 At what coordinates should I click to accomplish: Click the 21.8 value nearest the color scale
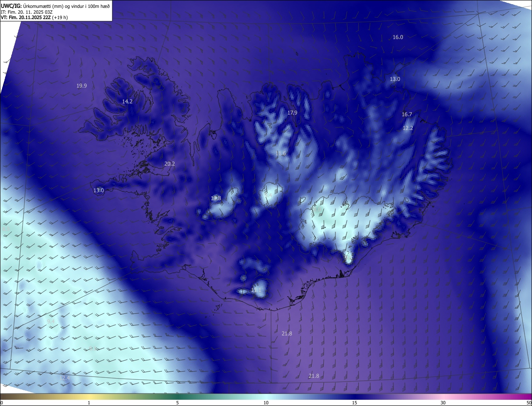pyautogui.click(x=314, y=376)
